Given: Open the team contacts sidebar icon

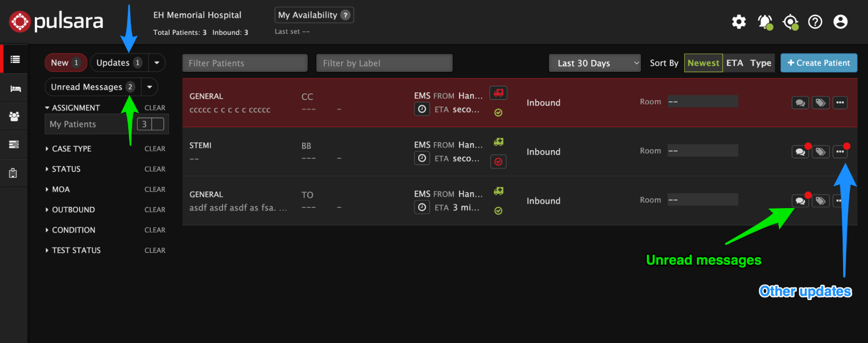Looking at the screenshot, I should pyautogui.click(x=14, y=116).
